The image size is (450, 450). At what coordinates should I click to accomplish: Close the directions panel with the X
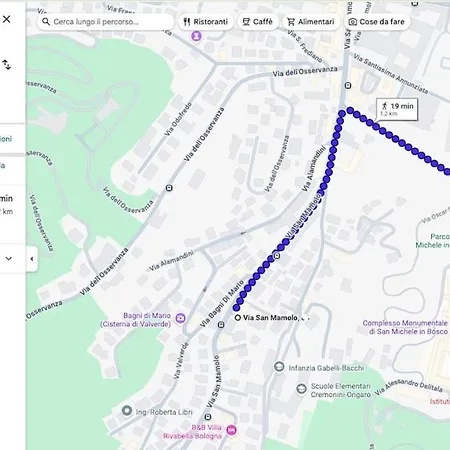pos(6,19)
